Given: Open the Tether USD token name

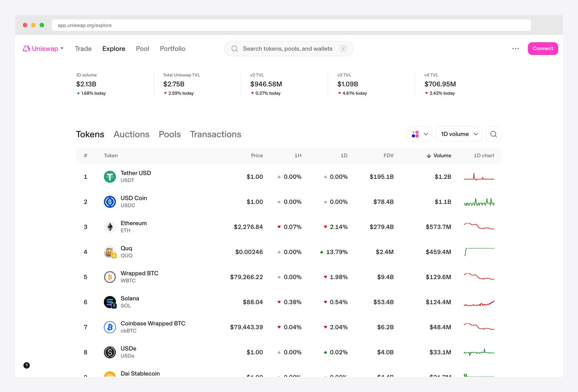Looking at the screenshot, I should 136,173.
